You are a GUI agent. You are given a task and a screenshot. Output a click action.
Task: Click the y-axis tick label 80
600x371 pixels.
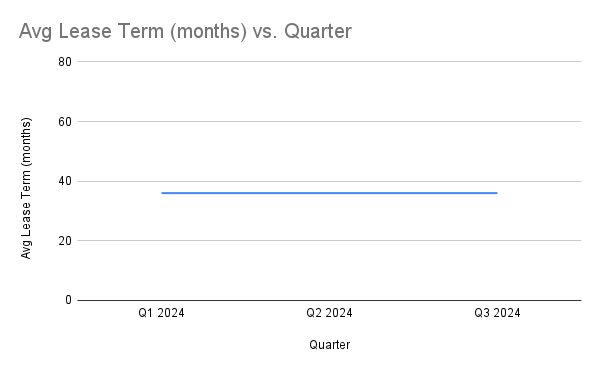tap(65, 62)
